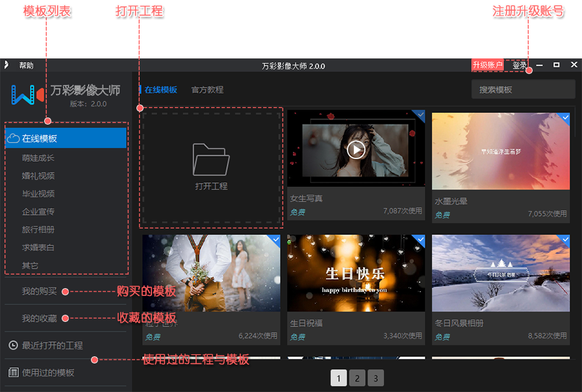Click the 使用过的模板 list icon
This screenshot has width=582, height=392.
click(x=12, y=373)
